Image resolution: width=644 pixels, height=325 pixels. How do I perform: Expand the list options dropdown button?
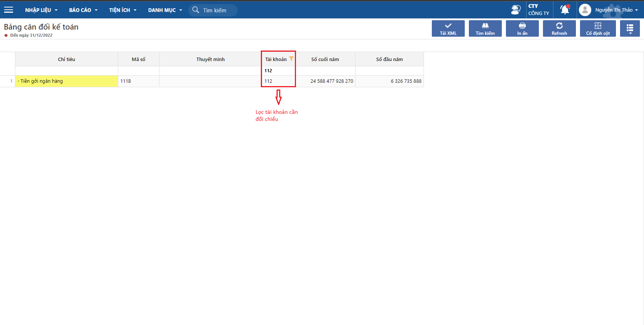630,28
